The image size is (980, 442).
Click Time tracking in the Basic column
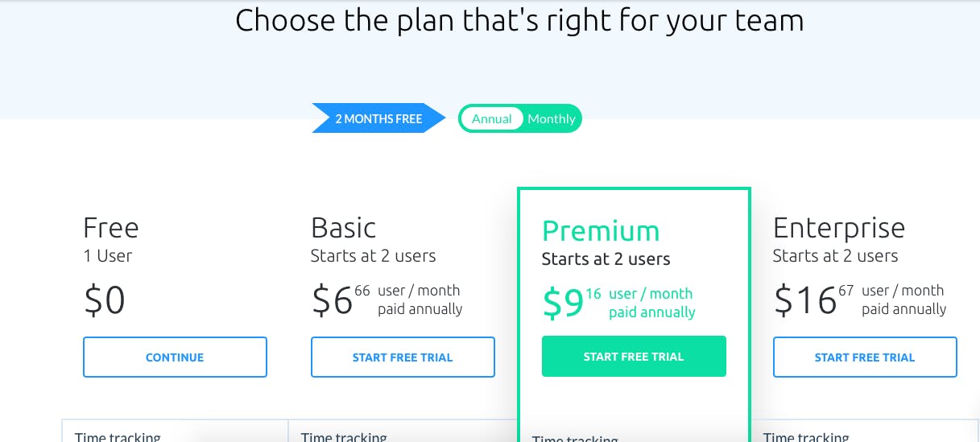[x=344, y=437]
